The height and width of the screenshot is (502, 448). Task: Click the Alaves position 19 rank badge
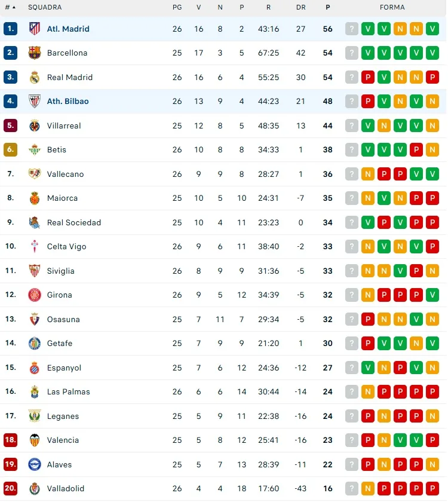click(10, 464)
